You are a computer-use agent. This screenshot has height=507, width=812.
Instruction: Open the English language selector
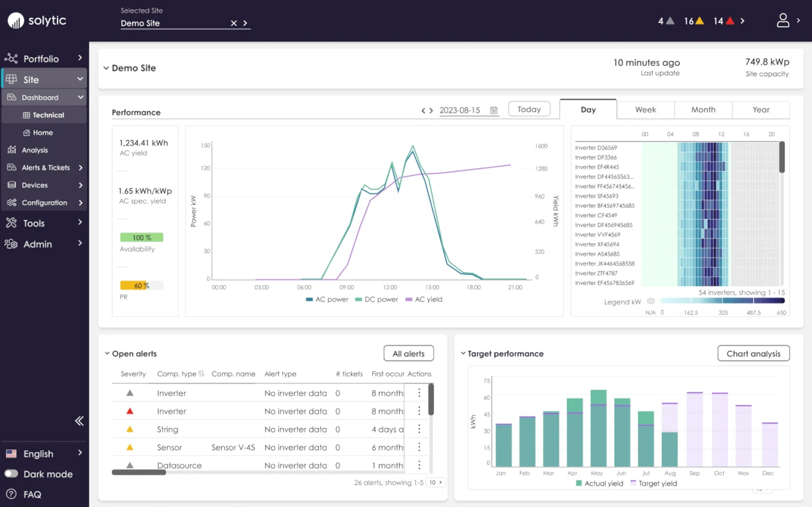(44, 454)
